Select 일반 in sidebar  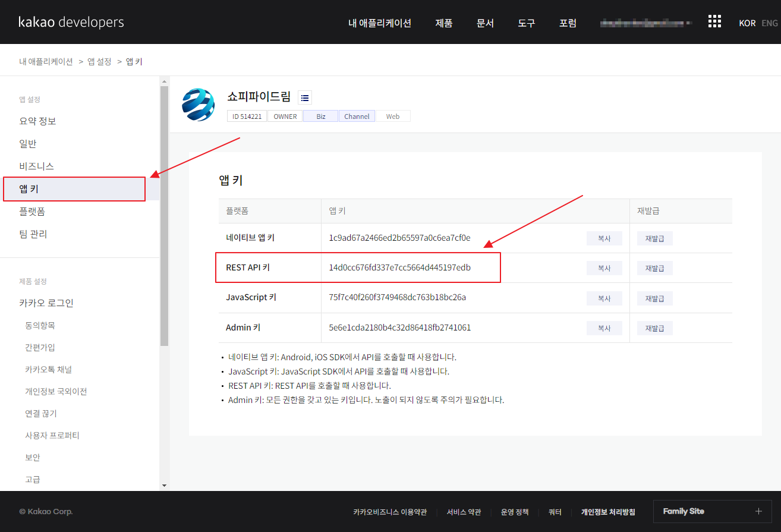point(28,144)
